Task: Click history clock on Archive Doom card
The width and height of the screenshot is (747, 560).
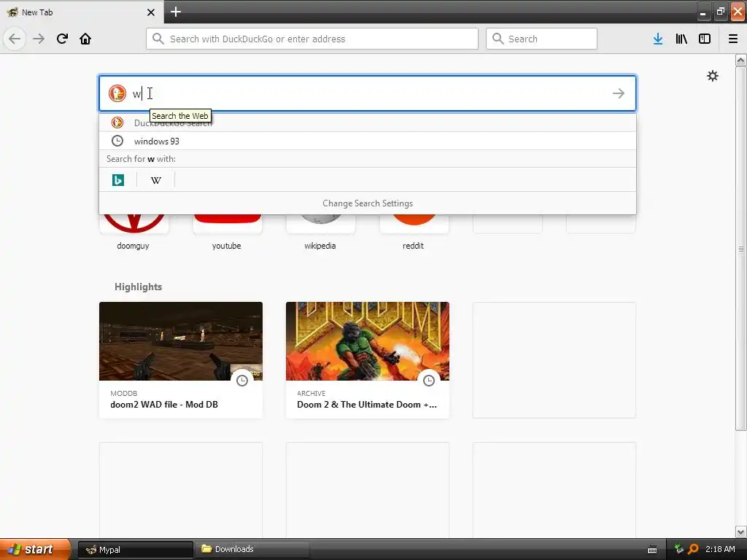Action: click(429, 381)
